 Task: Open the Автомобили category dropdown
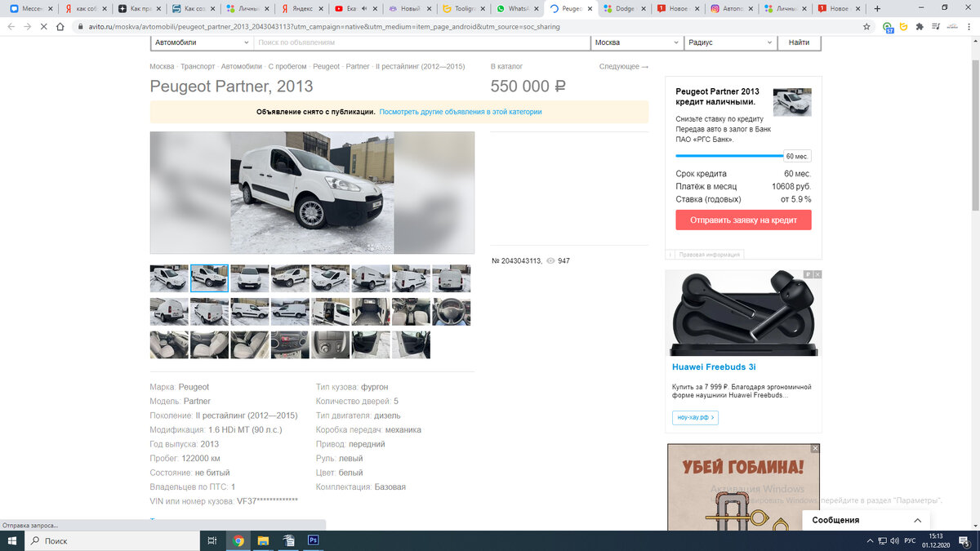[201, 42]
